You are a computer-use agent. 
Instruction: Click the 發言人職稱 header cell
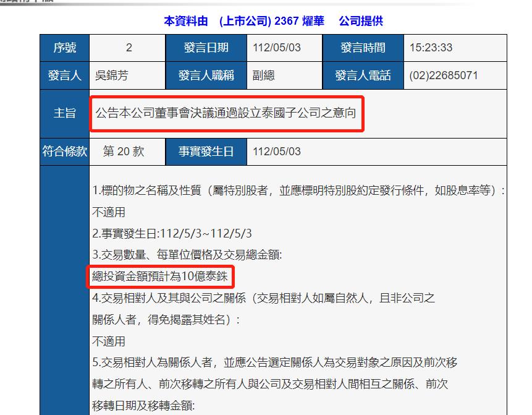(206, 75)
